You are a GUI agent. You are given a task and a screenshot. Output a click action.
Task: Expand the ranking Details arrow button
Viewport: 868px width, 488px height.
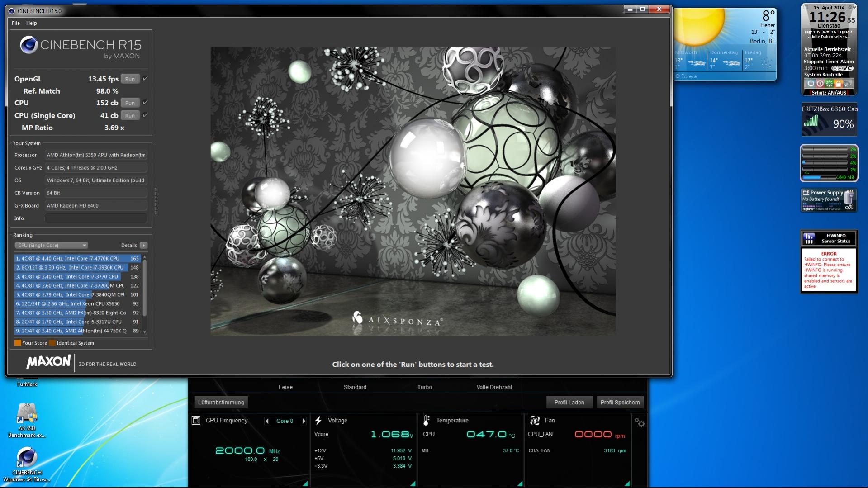point(144,246)
